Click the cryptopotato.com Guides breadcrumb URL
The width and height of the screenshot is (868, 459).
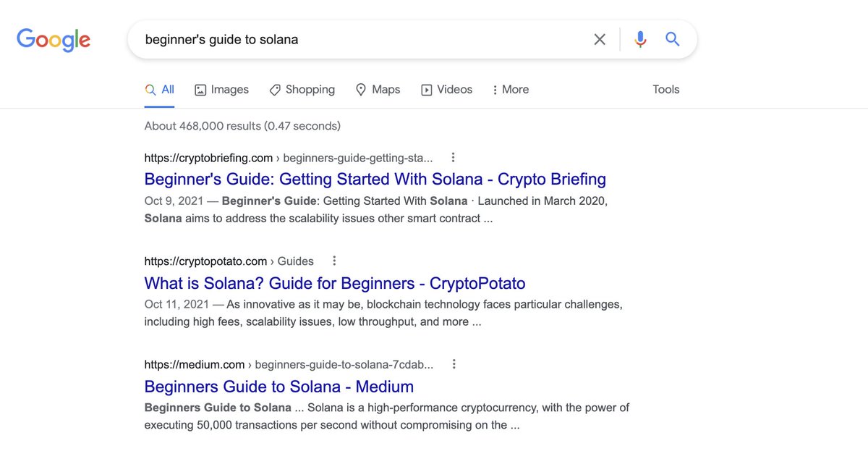point(229,261)
